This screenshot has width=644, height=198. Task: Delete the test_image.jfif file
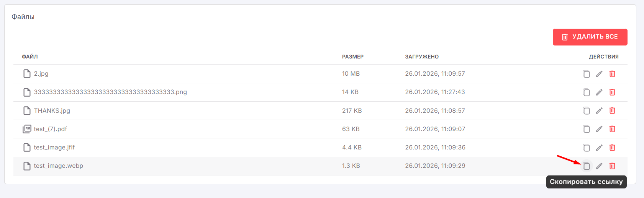[x=612, y=148]
